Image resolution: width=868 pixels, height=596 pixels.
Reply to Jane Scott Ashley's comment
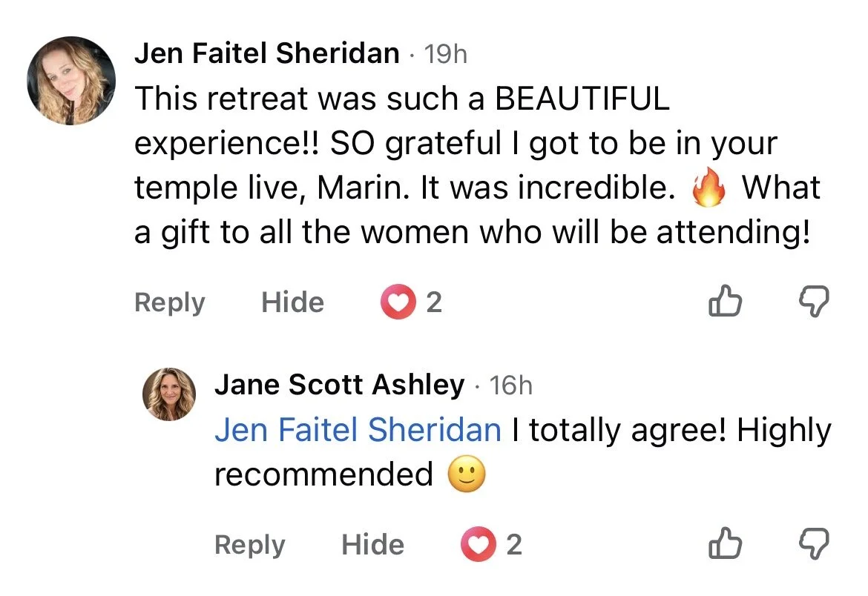click(250, 545)
